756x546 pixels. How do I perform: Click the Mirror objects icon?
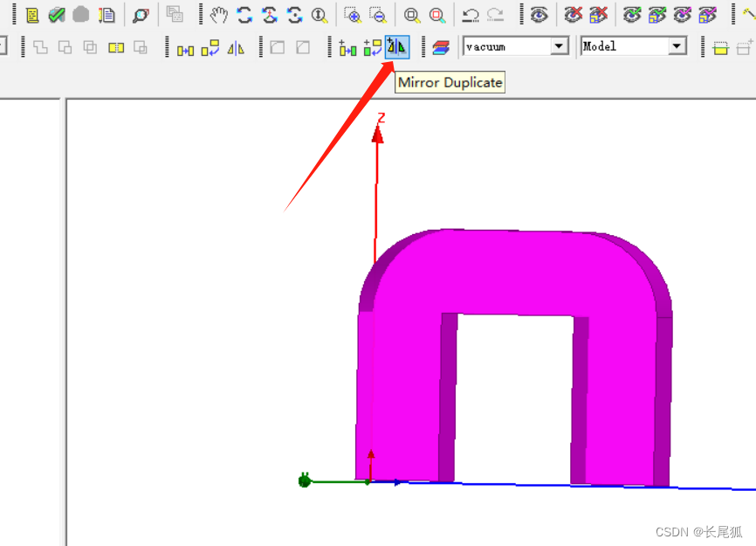click(236, 48)
